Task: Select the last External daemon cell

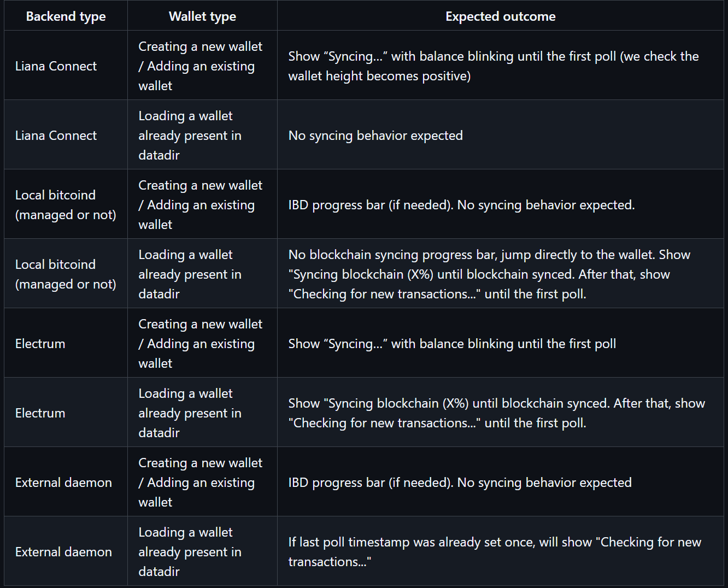Action: coord(66,551)
